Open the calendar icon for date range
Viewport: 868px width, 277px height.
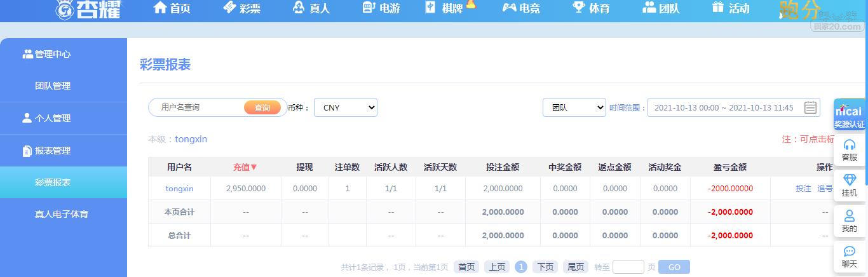(x=810, y=107)
